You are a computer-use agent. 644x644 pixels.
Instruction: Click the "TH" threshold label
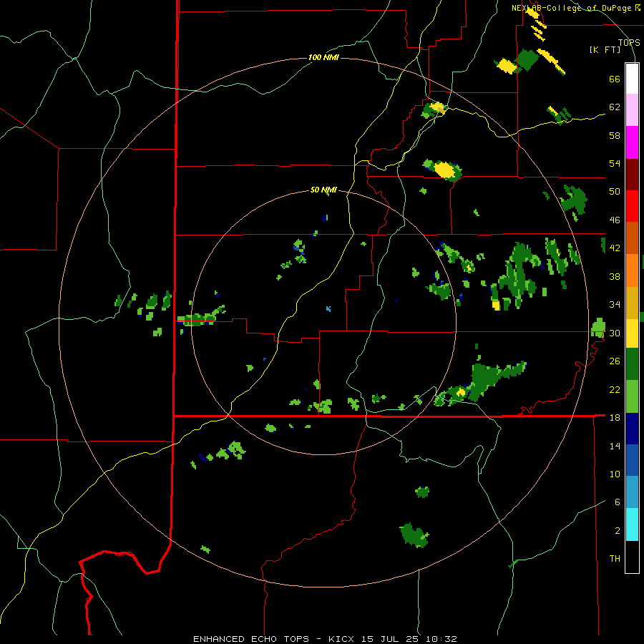[615, 559]
